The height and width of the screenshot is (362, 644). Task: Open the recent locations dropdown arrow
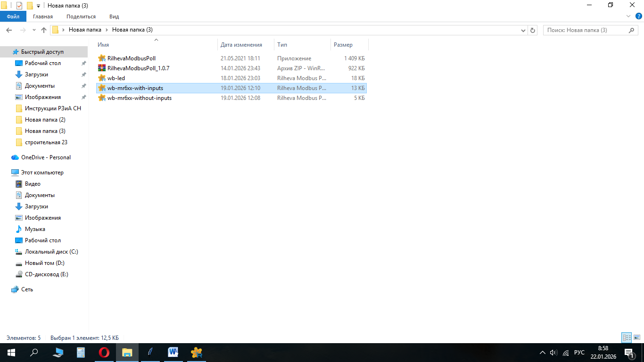click(34, 30)
